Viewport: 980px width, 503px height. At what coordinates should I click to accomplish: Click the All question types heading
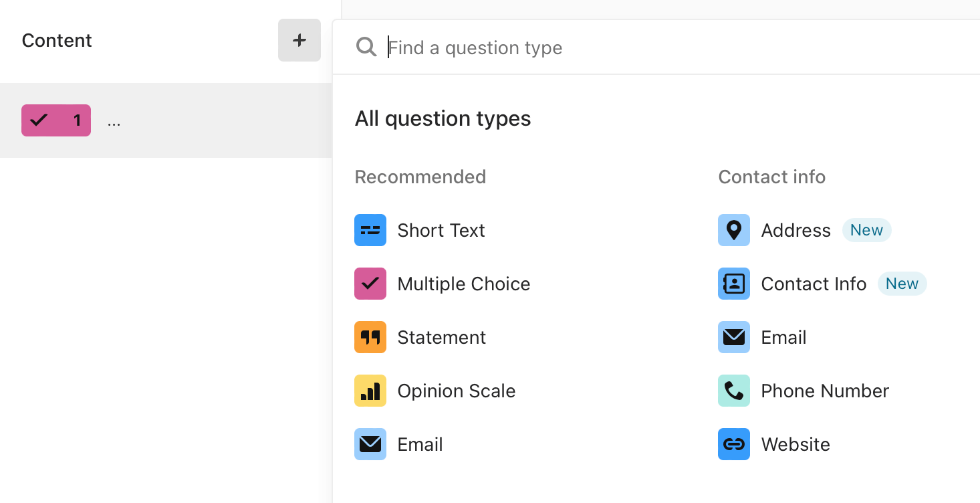click(x=443, y=118)
